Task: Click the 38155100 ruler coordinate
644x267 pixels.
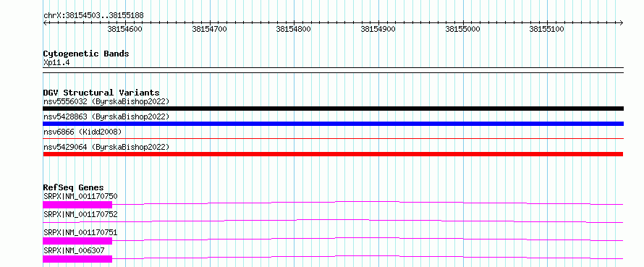Action: coord(546,29)
